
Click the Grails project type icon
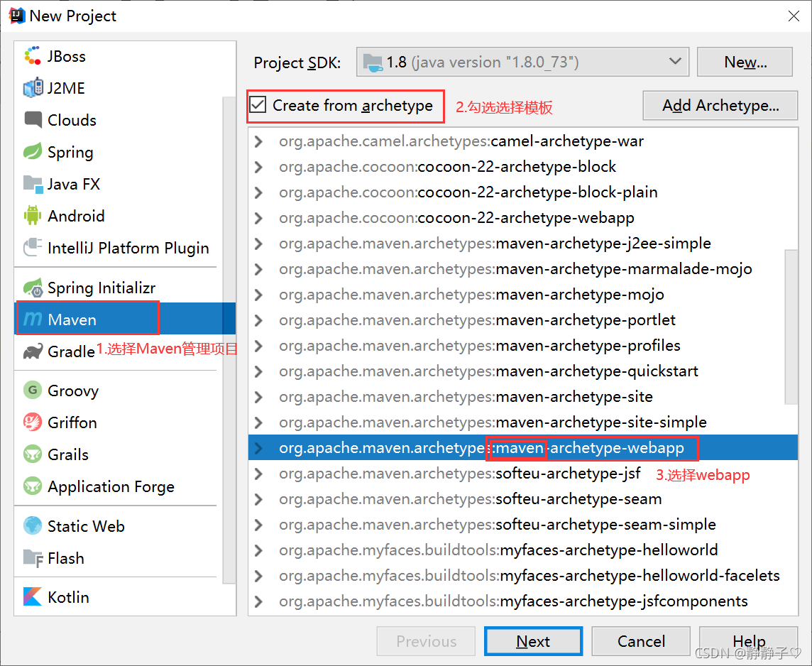coord(32,454)
